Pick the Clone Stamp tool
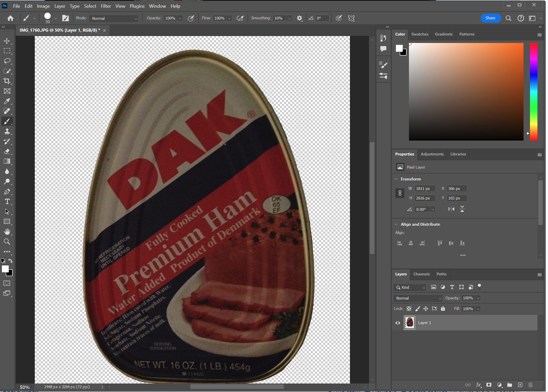The height and width of the screenshot is (392, 548). click(7, 131)
